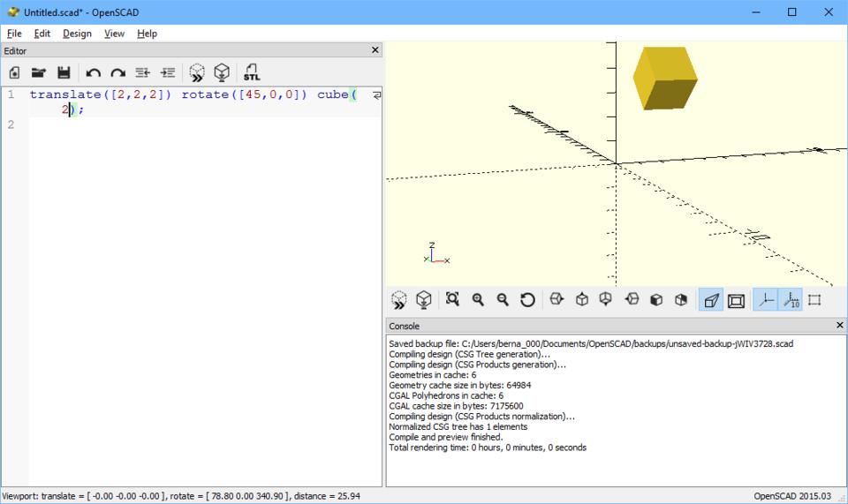Viewport: 848px width, 504px height.
Task: Toggle Perspective projection mode
Action: tap(710, 300)
